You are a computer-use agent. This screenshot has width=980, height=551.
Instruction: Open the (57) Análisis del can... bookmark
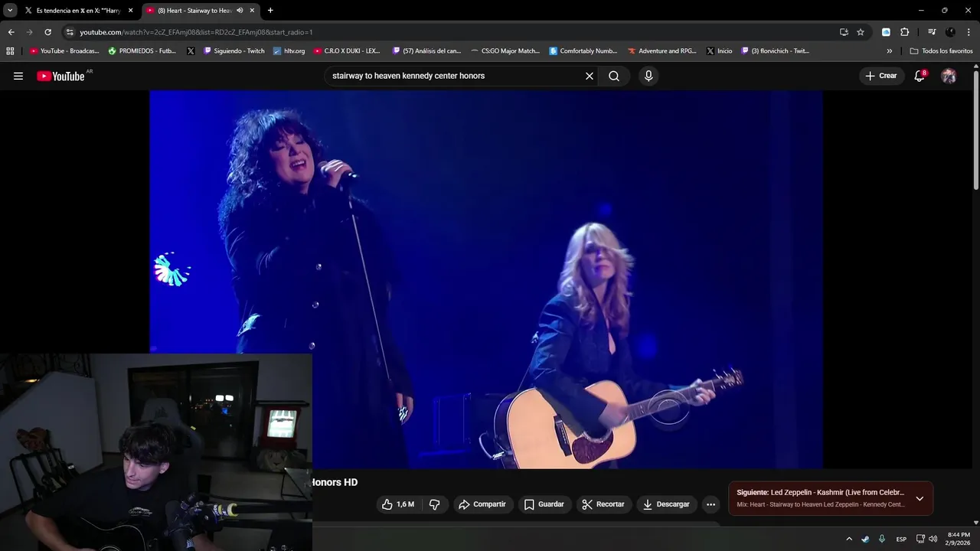(x=426, y=51)
